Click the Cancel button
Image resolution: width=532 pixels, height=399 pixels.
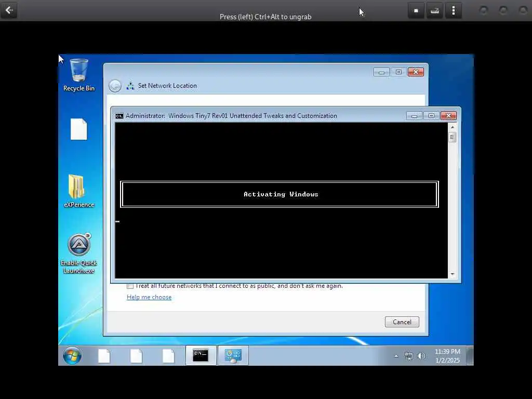click(402, 322)
